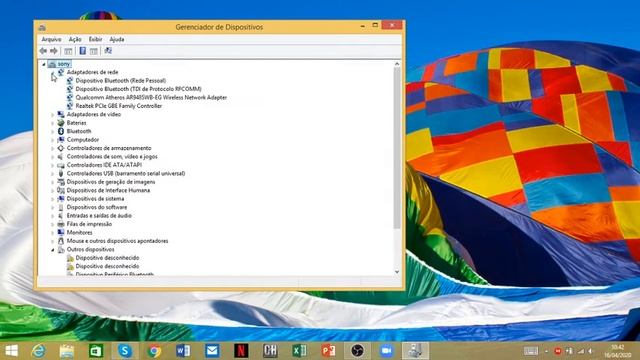Click the Back arrow toolbar icon
The image size is (640, 360).
coord(43,51)
